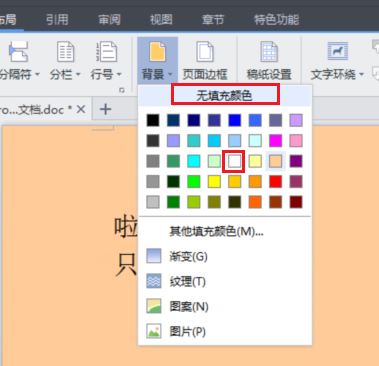Screen dimensions: 379x366
Task: Pick the lightest gray swatch, bottom row
Action: [x=153, y=202]
